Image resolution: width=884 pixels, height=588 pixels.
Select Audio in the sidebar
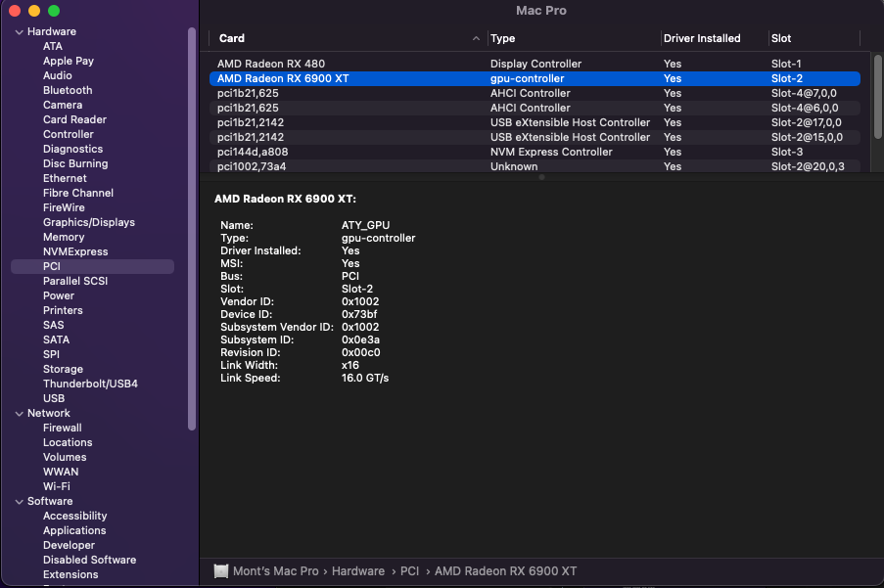point(58,75)
